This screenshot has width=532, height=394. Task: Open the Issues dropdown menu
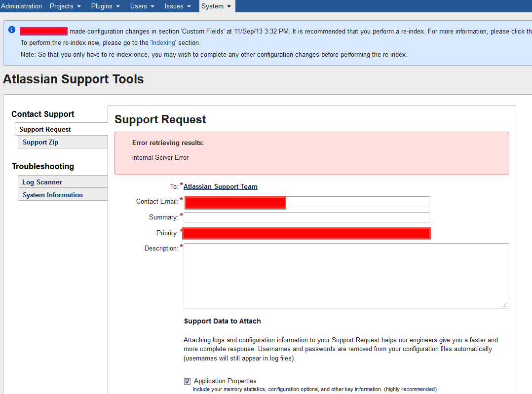[178, 6]
